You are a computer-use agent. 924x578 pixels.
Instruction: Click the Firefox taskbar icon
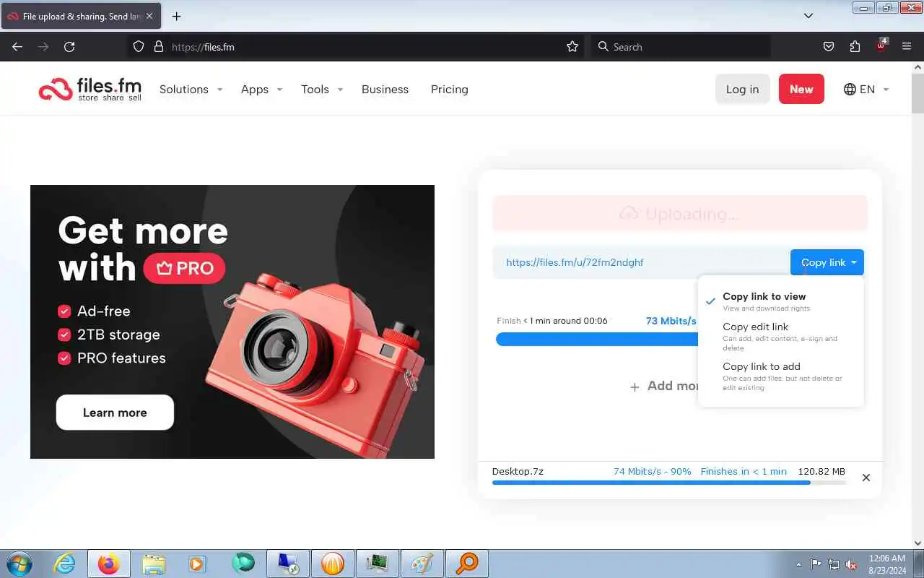(x=109, y=563)
